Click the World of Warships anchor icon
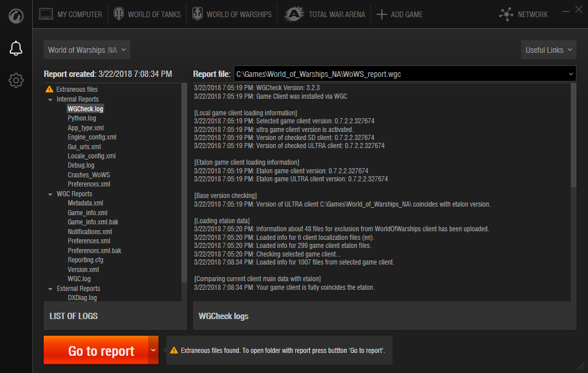The width and height of the screenshot is (588, 373). coord(198,14)
